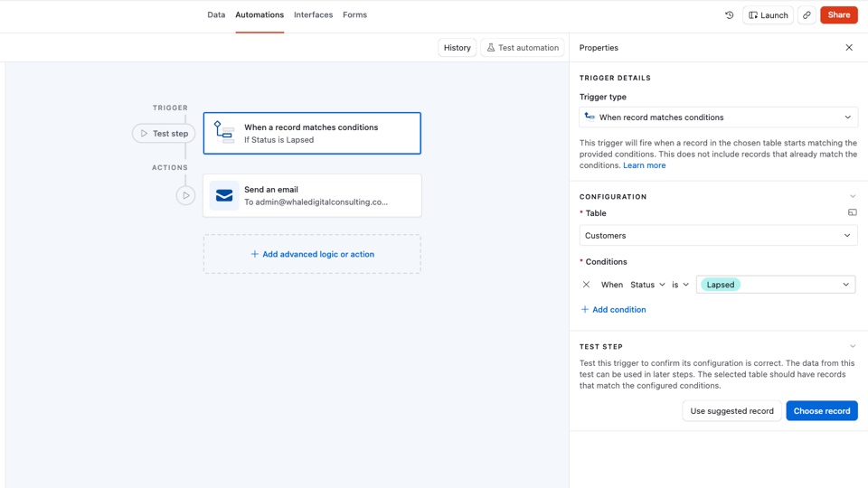
Task: Click Use suggested record
Action: 731,411
